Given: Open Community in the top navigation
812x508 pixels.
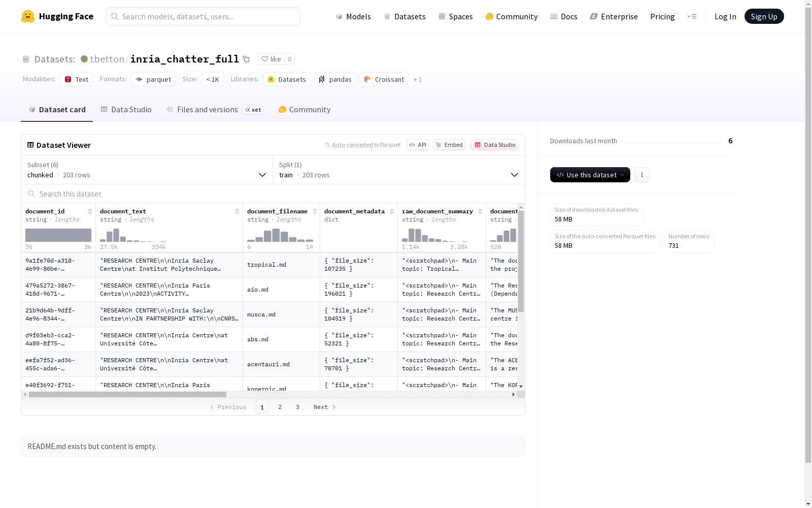Looking at the screenshot, I should (x=512, y=16).
